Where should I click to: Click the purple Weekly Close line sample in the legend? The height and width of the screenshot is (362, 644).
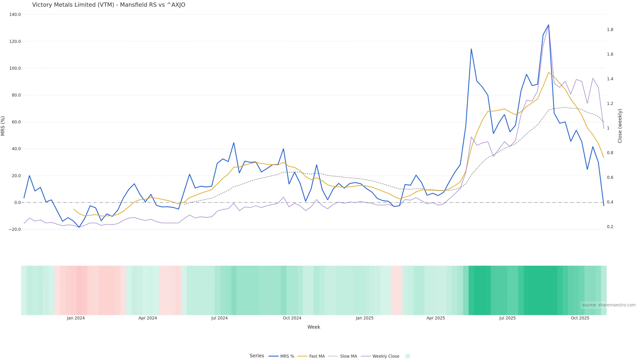click(366, 356)
